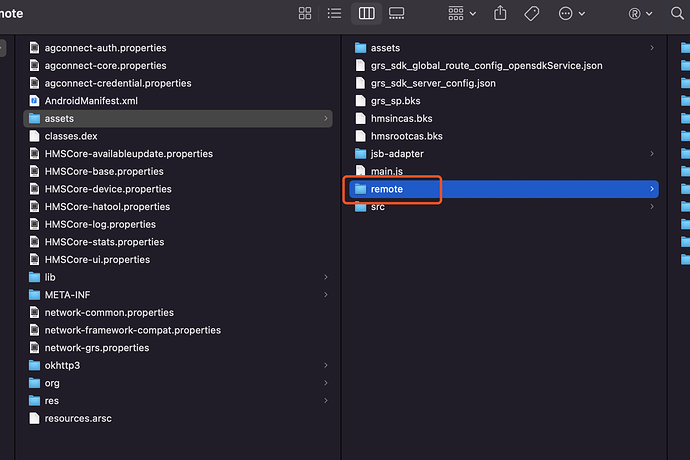This screenshot has width=690, height=460.
Task: Expand the lib folder chevron
Action: pyautogui.click(x=326, y=277)
